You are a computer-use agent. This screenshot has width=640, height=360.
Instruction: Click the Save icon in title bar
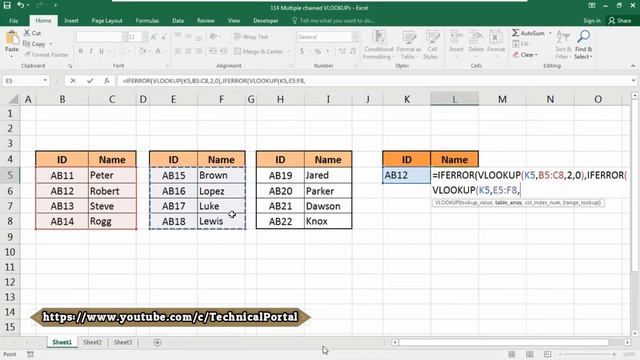pos(7,5)
